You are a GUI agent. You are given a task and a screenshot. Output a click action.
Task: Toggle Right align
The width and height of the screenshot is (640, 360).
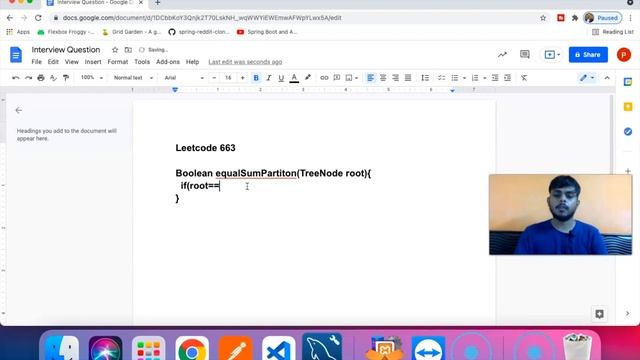pyautogui.click(x=396, y=78)
